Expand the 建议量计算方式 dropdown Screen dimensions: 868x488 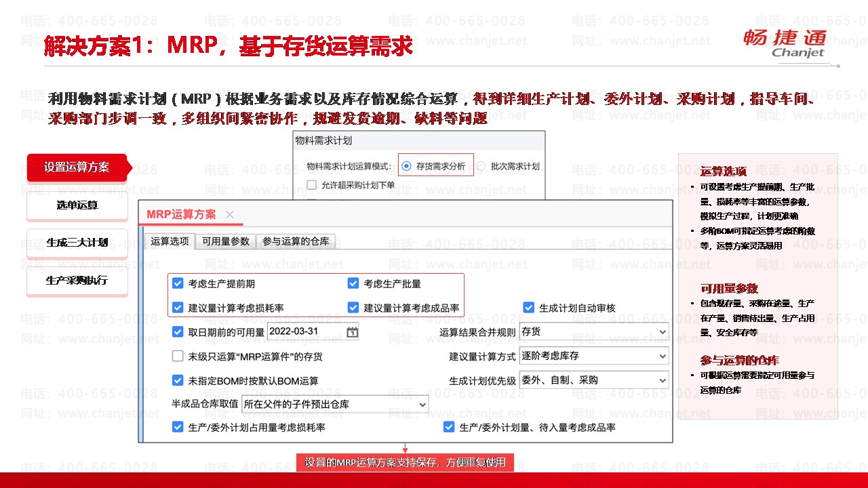click(593, 356)
